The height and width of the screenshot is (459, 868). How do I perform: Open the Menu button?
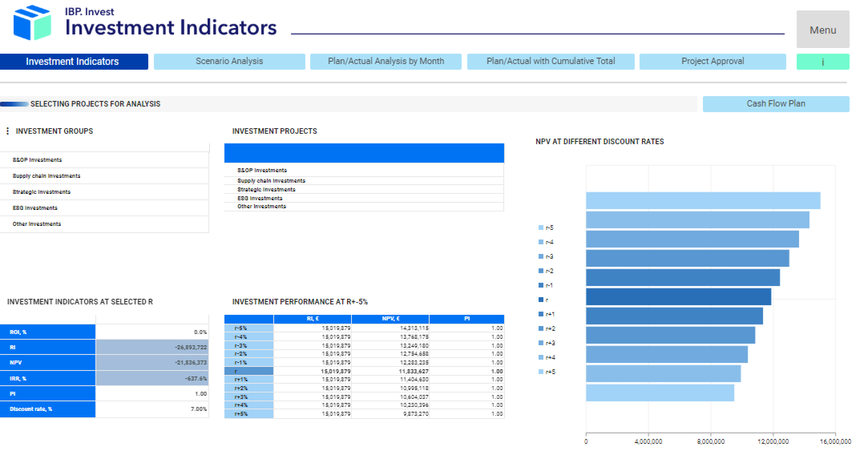pyautogui.click(x=822, y=30)
